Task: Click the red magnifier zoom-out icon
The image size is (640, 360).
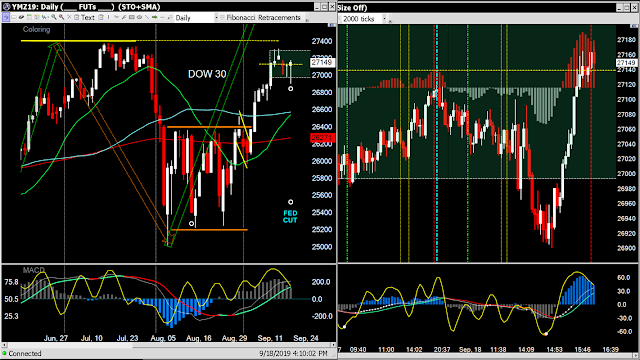Action: point(62,17)
